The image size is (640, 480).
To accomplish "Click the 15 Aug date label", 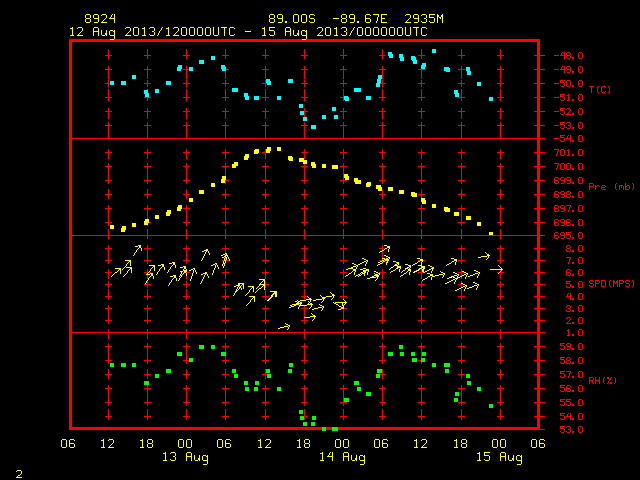I will tap(499, 457).
